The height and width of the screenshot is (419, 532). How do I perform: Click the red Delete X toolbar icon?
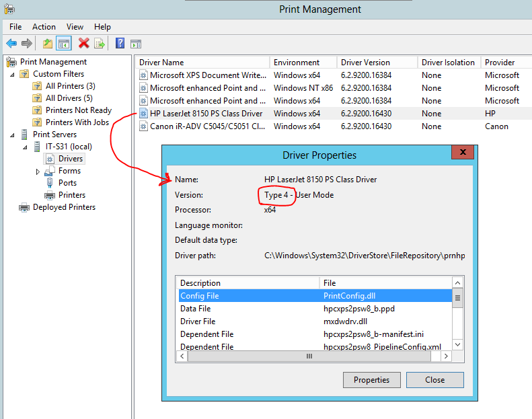83,43
